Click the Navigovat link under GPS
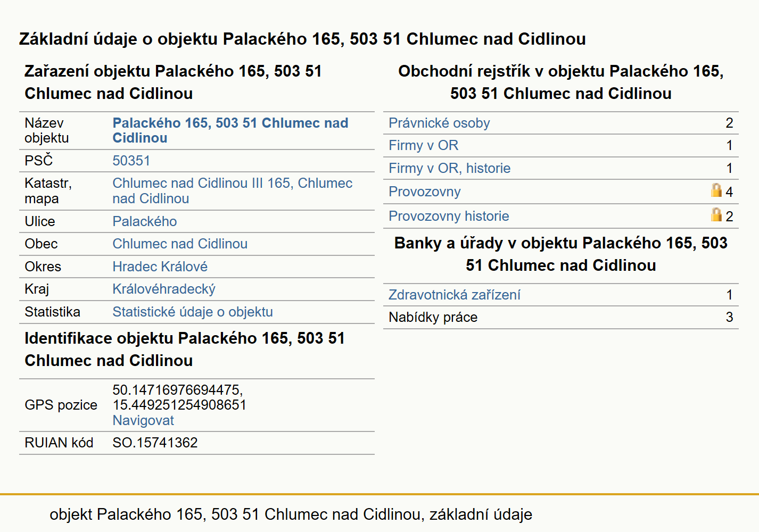 pos(143,420)
